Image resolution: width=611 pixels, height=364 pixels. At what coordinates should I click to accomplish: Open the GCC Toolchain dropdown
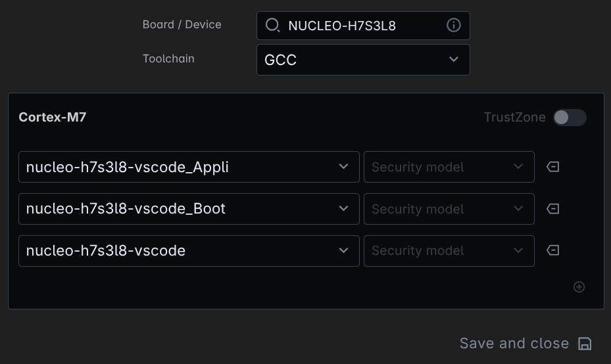(x=363, y=60)
